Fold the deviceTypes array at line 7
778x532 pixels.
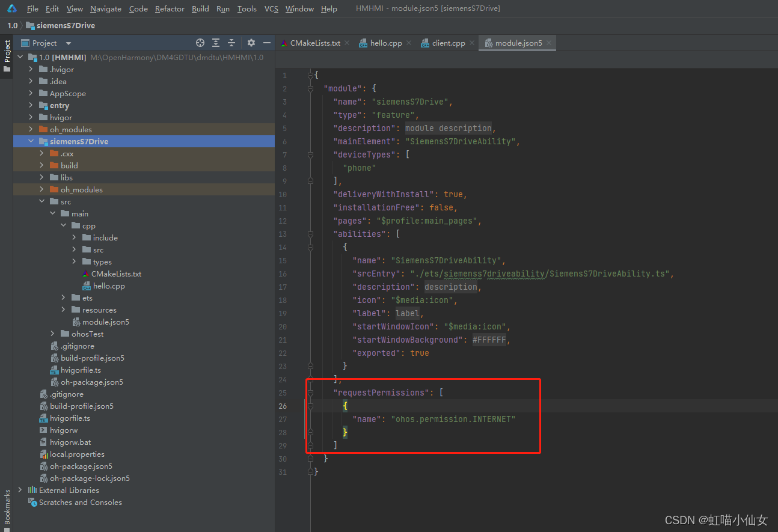pyautogui.click(x=310, y=154)
